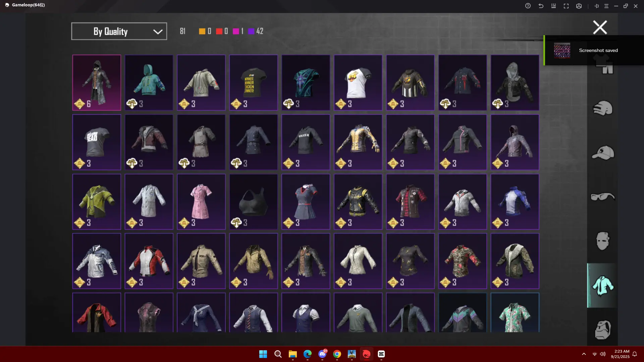This screenshot has height=362, width=644.
Task: Click the purple quality color indicator
Action: click(x=251, y=31)
